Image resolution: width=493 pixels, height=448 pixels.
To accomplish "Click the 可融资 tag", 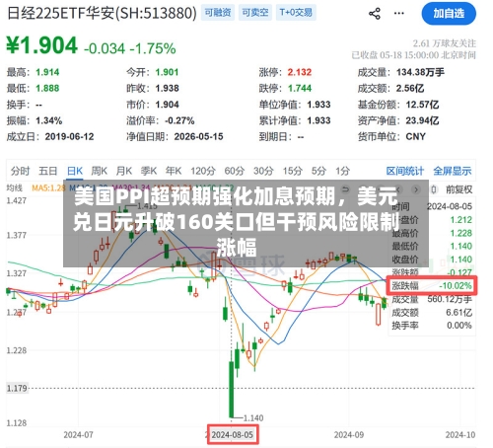I will tap(218, 13).
